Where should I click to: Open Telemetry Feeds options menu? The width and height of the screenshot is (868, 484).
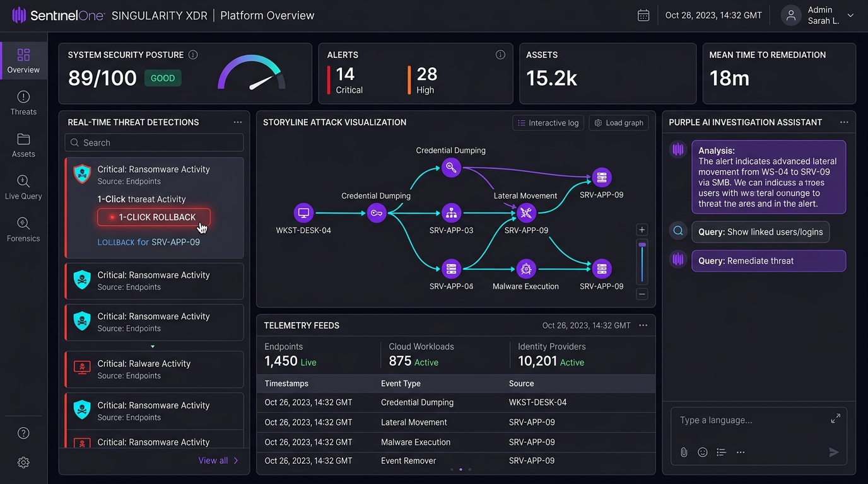point(643,325)
